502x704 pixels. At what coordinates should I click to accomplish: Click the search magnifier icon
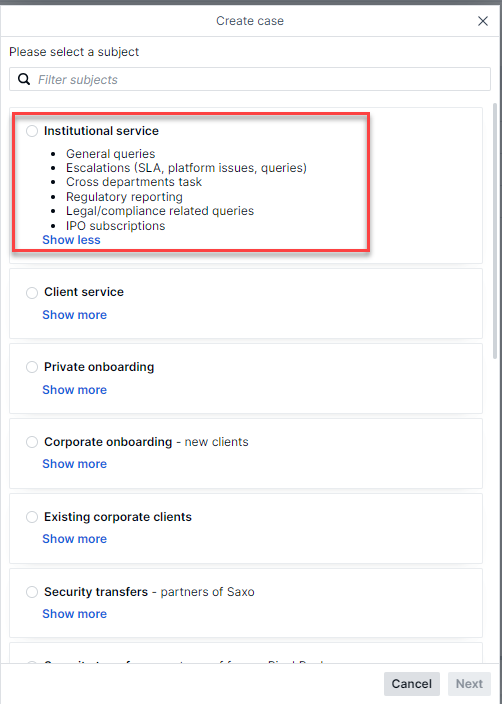[x=24, y=79]
